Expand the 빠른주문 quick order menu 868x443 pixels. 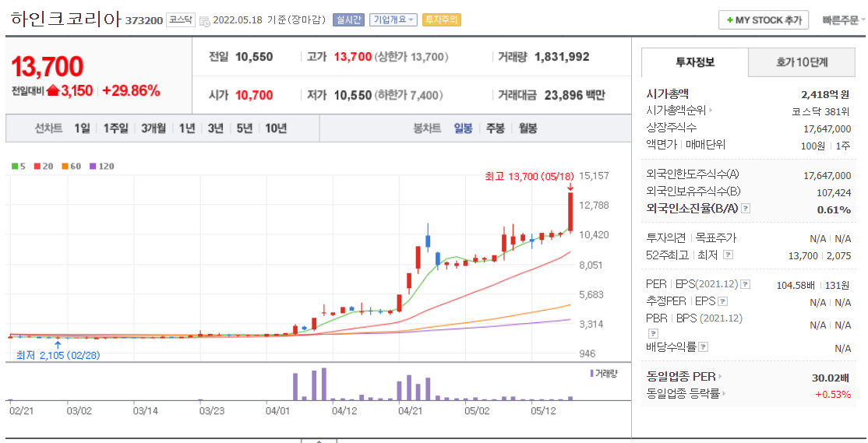pos(843,20)
